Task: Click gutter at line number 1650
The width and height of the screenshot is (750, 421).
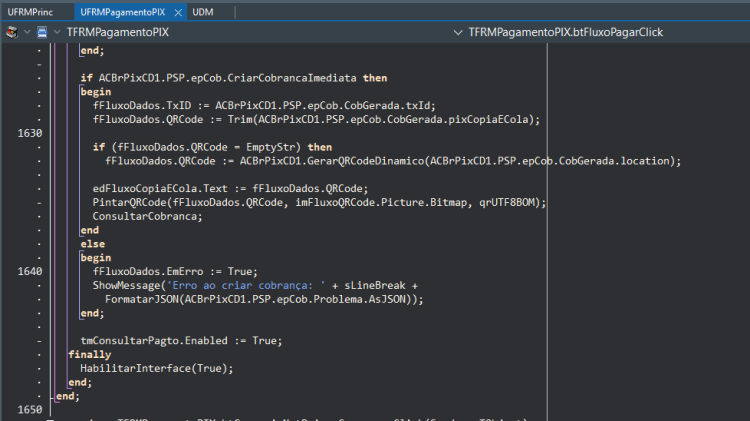Action: point(30,410)
